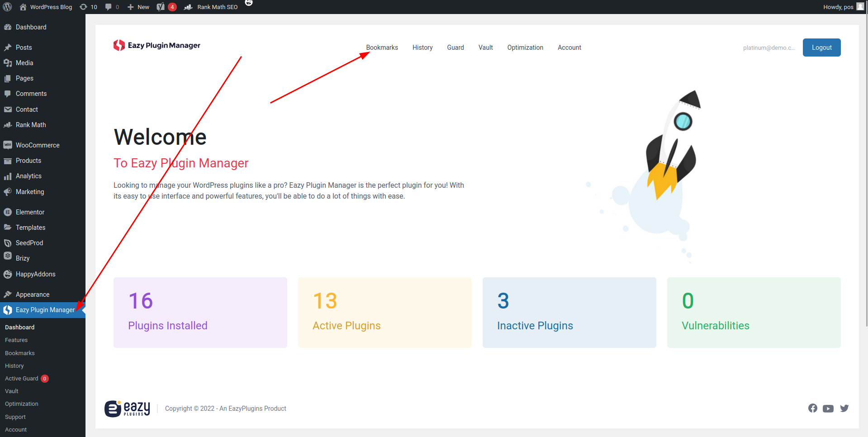Click the platinum@demo email field
The image size is (868, 437).
point(768,47)
